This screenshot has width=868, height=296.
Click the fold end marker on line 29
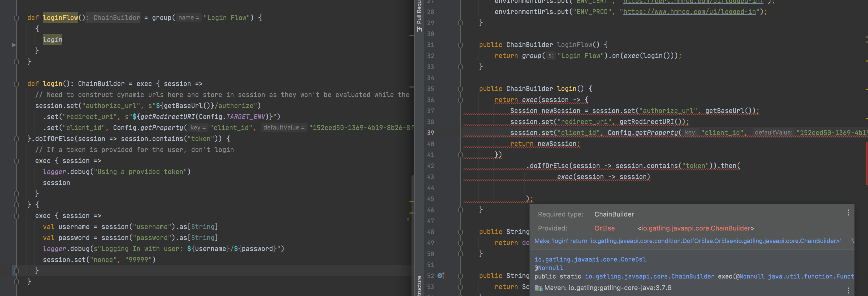coord(460,22)
